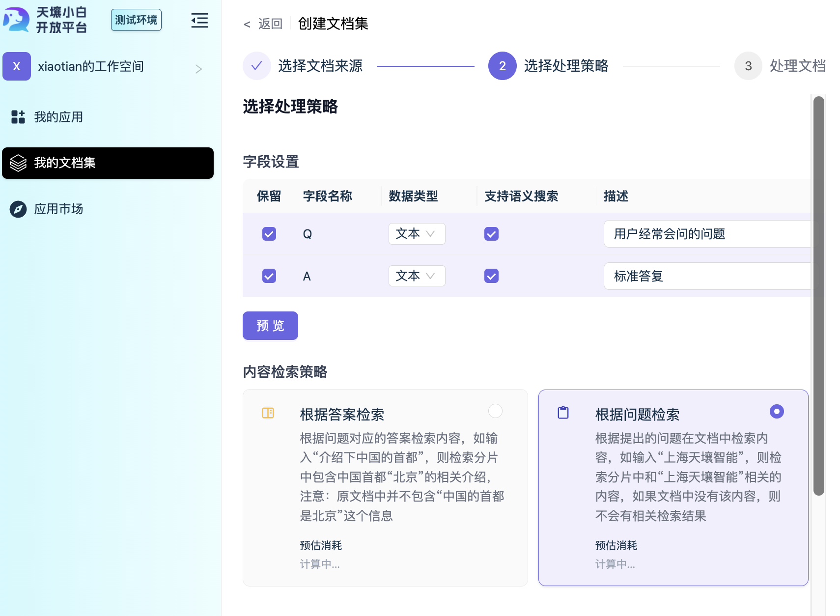Click the clipboard icon on 根据问题检索

pyautogui.click(x=563, y=413)
